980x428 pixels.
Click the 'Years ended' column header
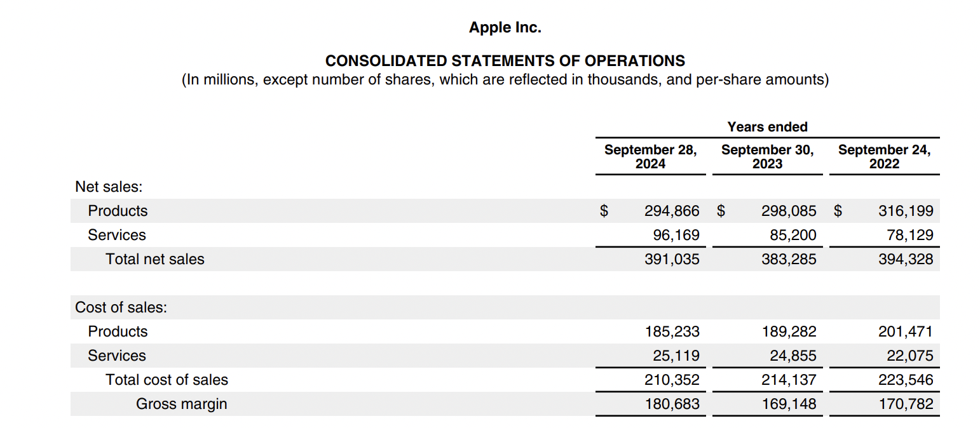[767, 127]
